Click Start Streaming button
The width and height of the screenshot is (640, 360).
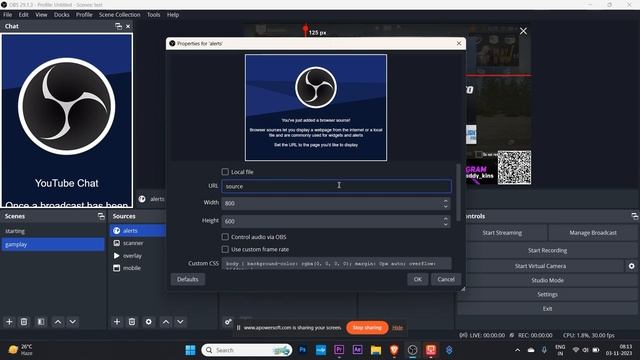[x=502, y=233]
